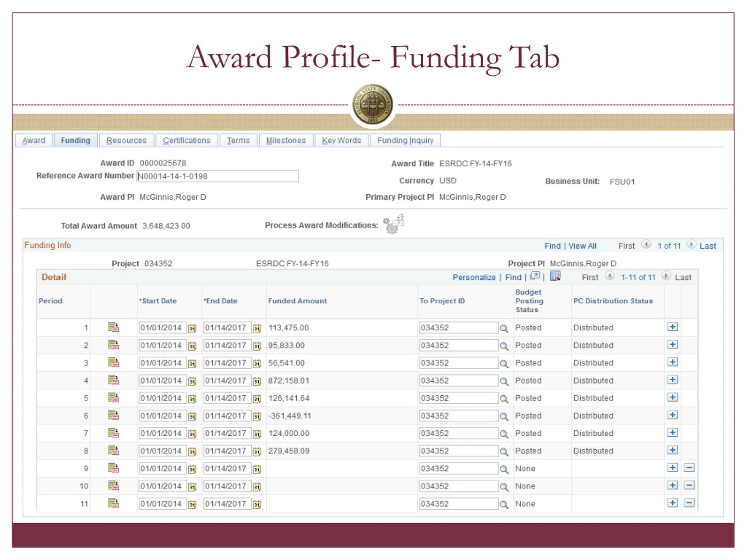Open End Date calendar for period 5
Screen dimensions: 747x560
point(257,399)
